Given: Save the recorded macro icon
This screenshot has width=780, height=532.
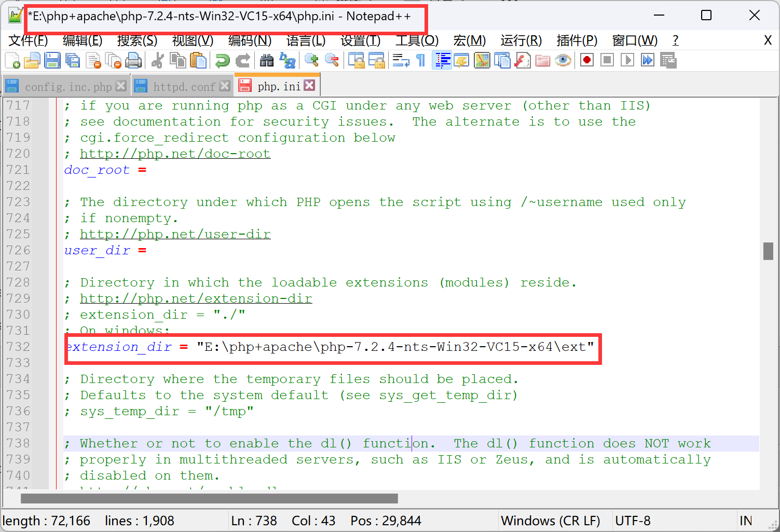Looking at the screenshot, I should coord(668,61).
